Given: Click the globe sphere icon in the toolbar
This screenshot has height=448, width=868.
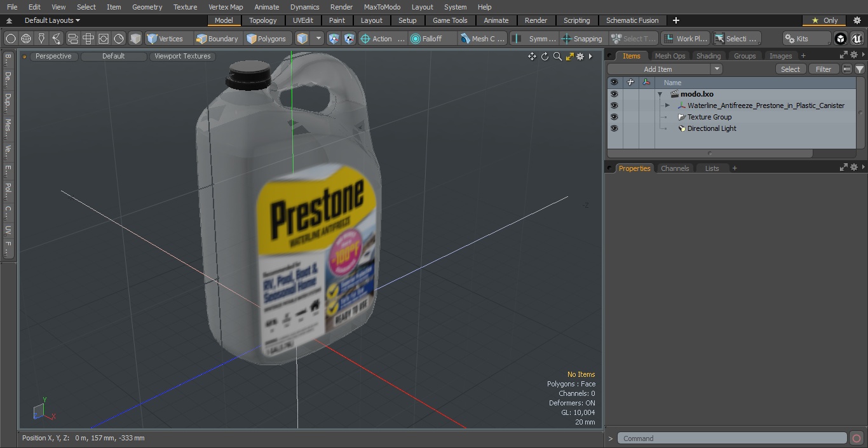Looking at the screenshot, I should [x=26, y=39].
